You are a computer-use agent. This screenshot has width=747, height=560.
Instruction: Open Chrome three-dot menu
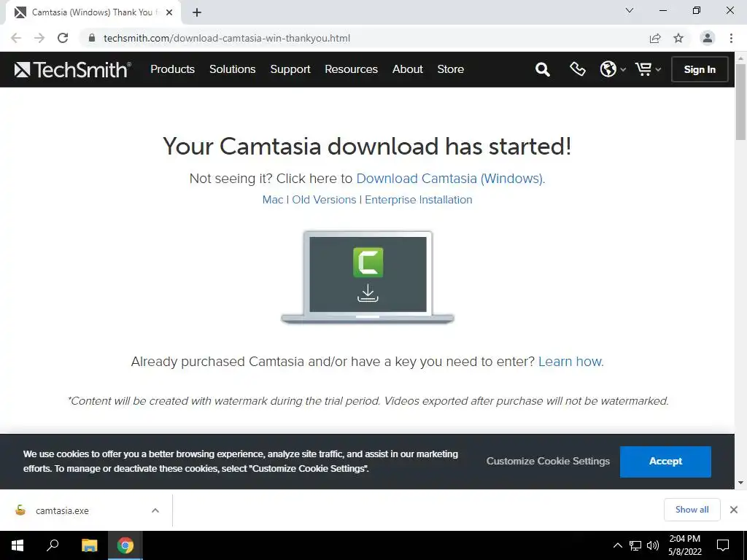[x=731, y=38]
